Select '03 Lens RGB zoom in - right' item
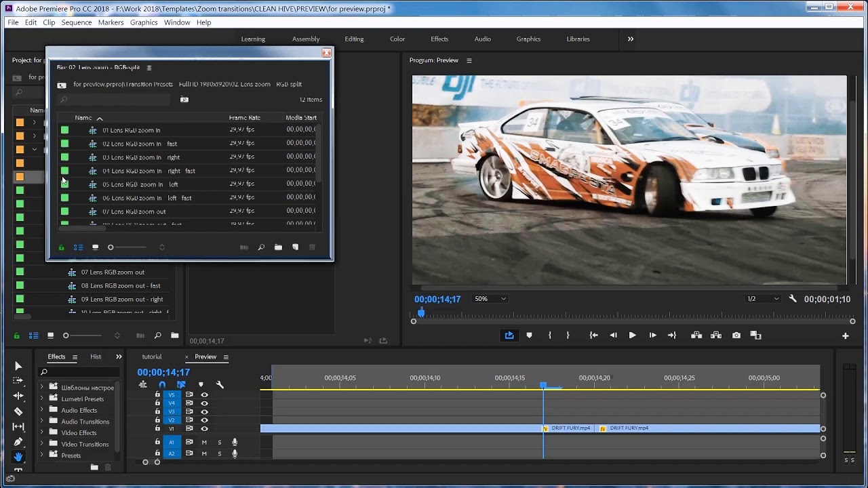This screenshot has height=488, width=868. pos(141,157)
